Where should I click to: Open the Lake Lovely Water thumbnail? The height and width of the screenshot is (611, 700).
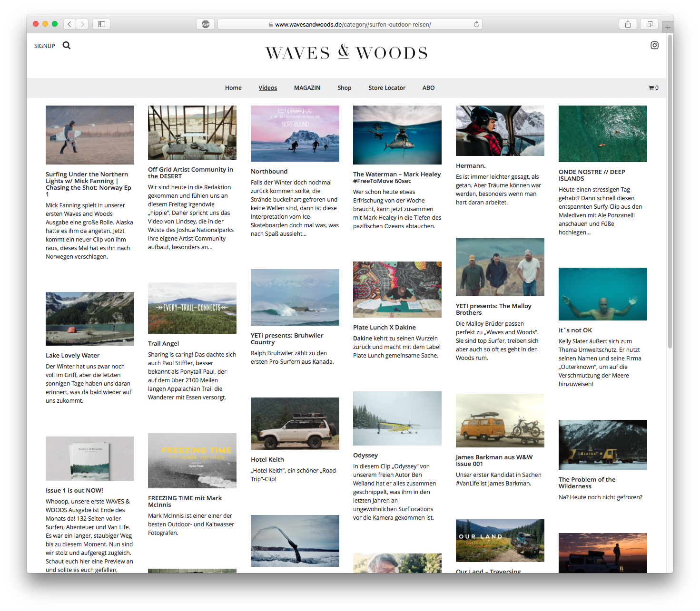pyautogui.click(x=90, y=319)
